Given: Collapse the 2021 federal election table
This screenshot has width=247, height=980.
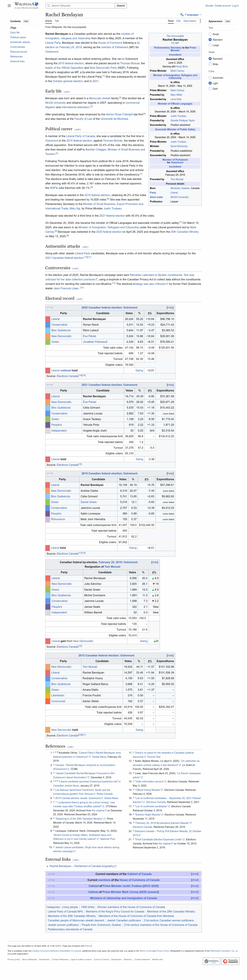Looking at the screenshot, I should [170, 385].
